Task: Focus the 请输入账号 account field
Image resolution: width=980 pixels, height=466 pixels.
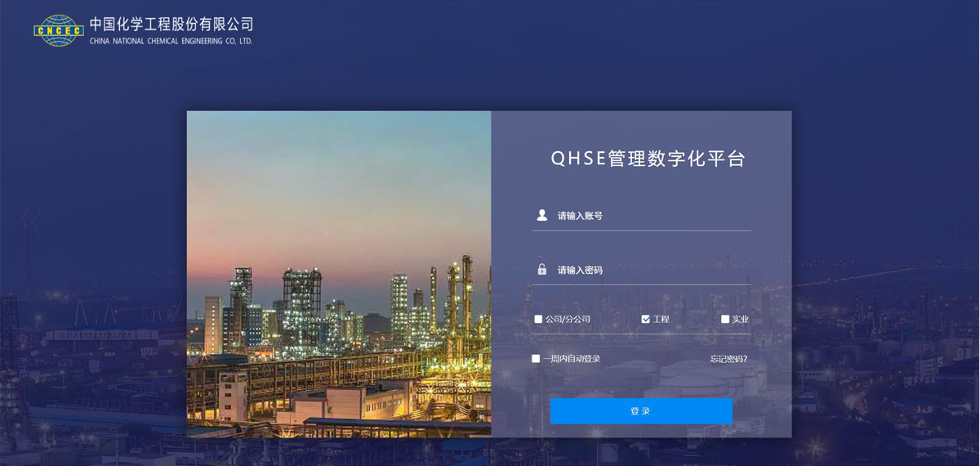Action: pyautogui.click(x=641, y=216)
